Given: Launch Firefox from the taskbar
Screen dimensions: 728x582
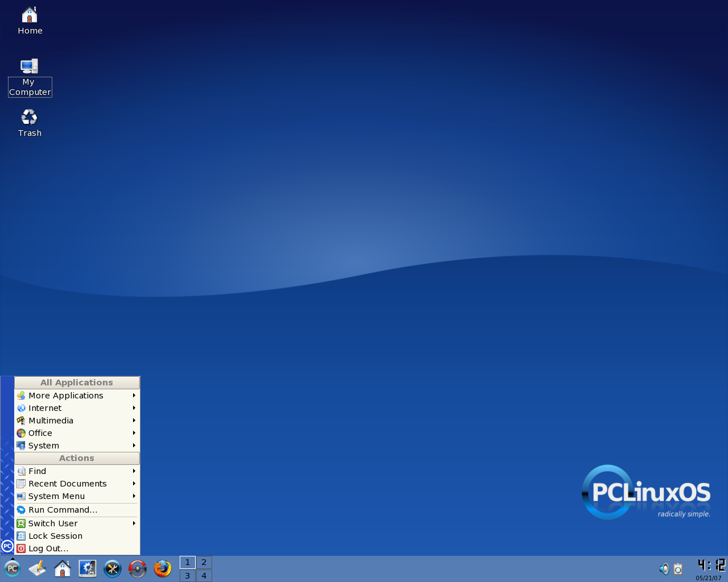Looking at the screenshot, I should pos(163,568).
